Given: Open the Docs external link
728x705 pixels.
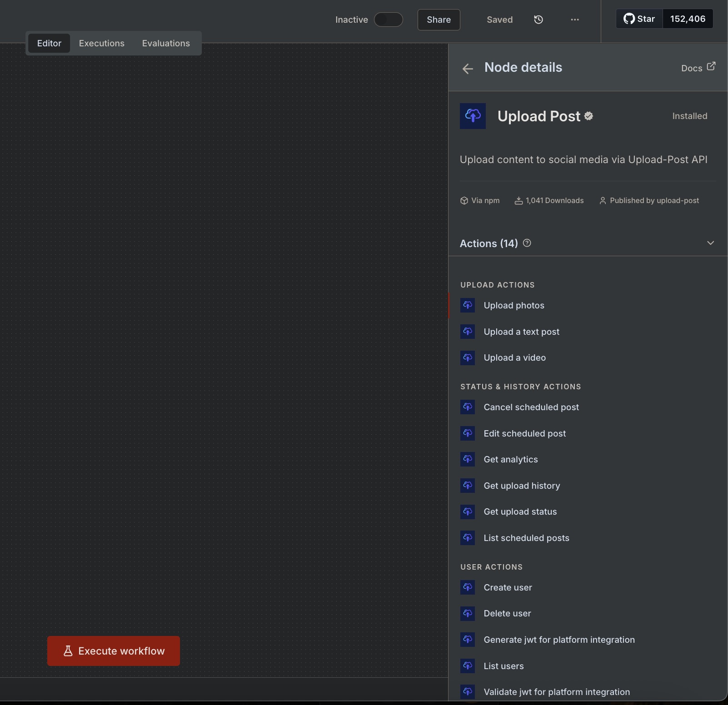Looking at the screenshot, I should (698, 68).
